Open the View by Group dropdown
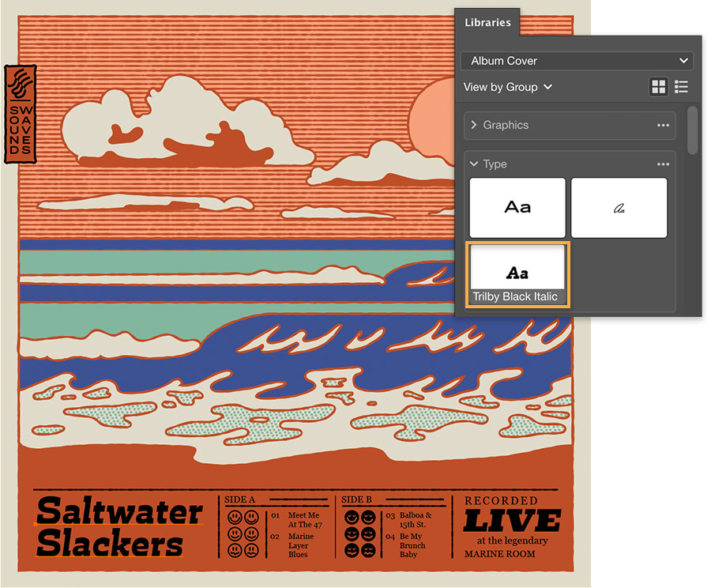This screenshot has width=711, height=588. point(508,88)
